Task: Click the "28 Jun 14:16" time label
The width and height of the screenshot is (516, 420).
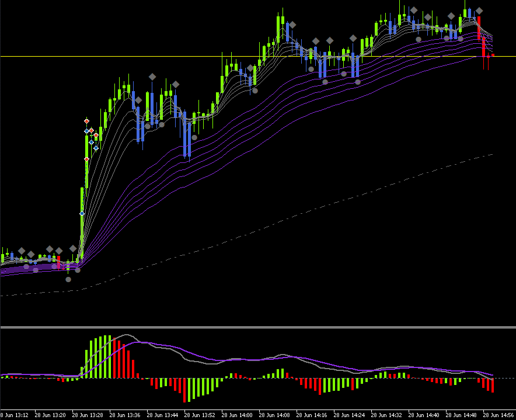Action: click(312, 415)
